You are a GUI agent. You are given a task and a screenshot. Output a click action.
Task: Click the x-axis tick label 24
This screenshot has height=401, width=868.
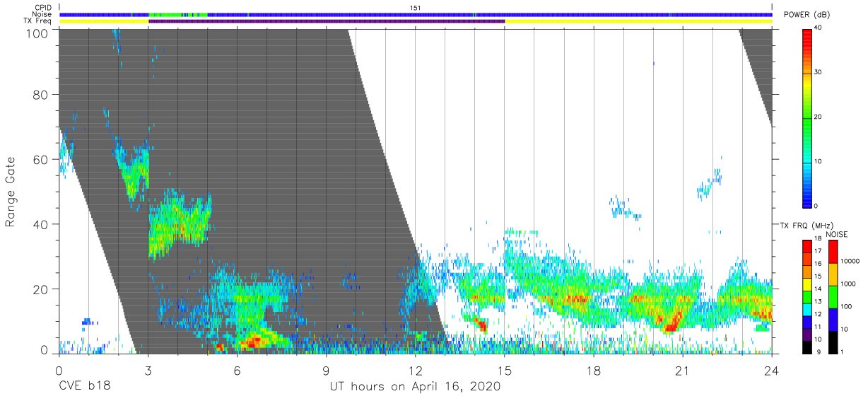[x=771, y=369]
